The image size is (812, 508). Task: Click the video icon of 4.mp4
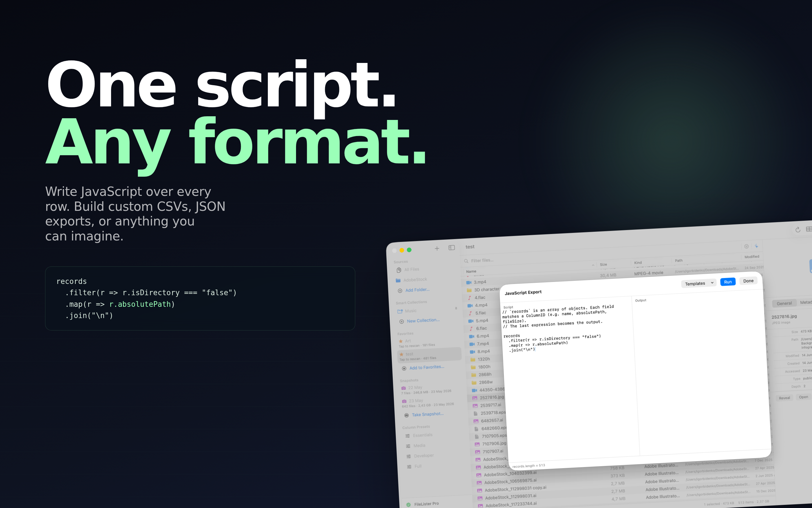[470, 306]
